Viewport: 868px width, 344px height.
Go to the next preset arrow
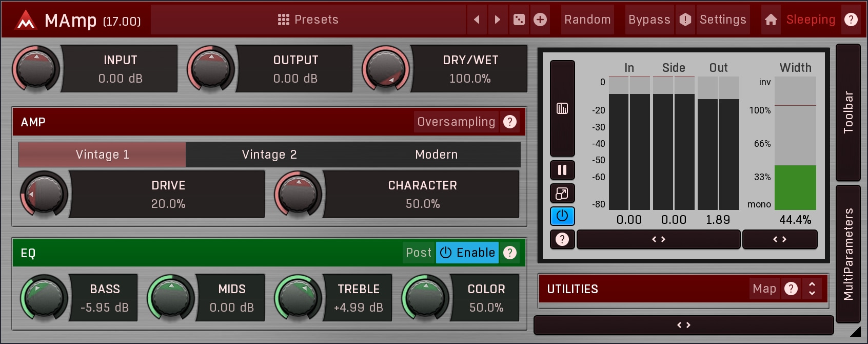click(x=497, y=20)
